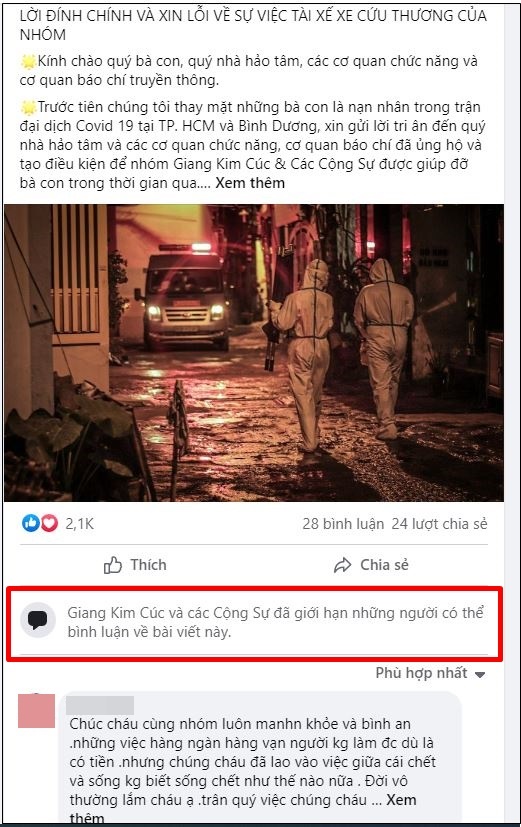Click the Chia sẻ button label
The height and width of the screenshot is (827, 521).
click(384, 565)
